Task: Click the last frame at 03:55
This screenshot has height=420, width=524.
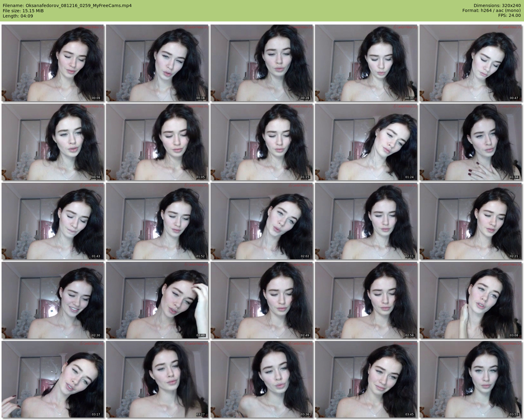Action: 471,379
